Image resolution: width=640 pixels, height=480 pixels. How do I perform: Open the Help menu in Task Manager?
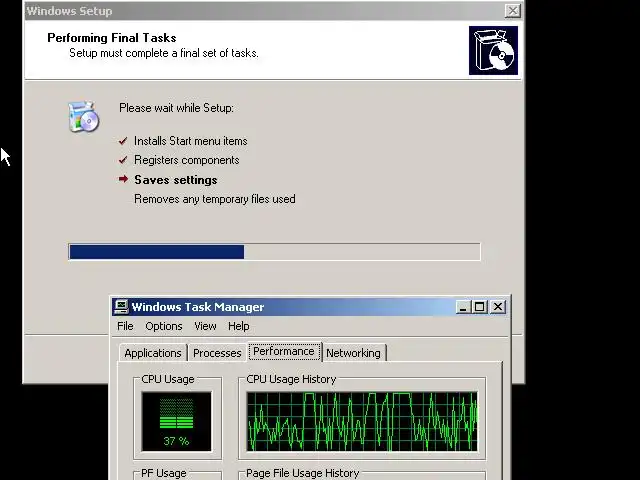238,326
